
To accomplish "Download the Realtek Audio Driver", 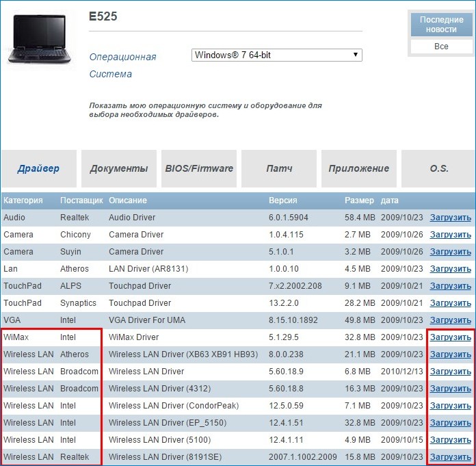I will tap(450, 218).
